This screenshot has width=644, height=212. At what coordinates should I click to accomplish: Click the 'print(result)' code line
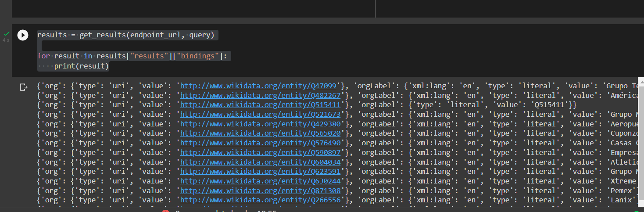[x=81, y=66]
